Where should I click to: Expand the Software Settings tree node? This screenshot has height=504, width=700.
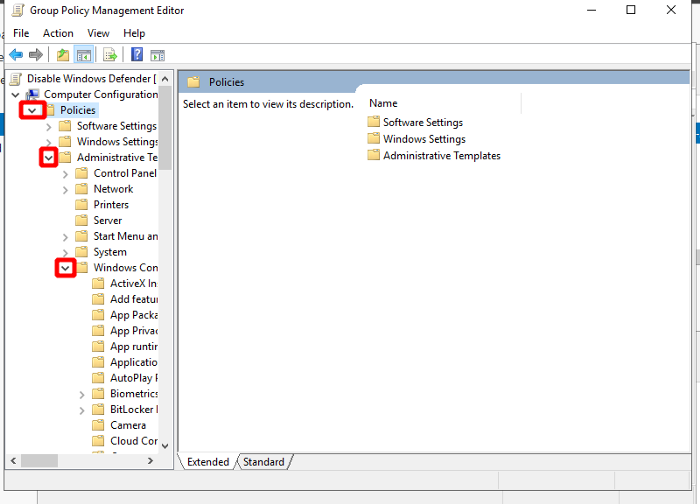(49, 127)
